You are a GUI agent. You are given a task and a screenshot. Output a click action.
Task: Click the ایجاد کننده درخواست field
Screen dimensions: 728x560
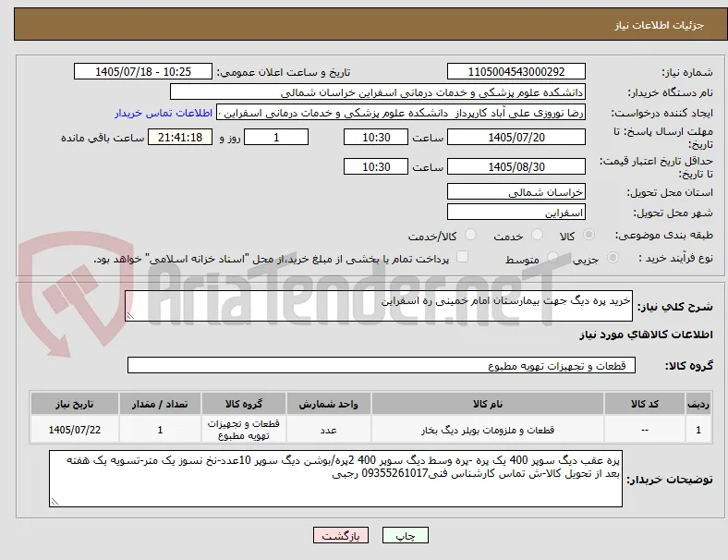pyautogui.click(x=401, y=113)
